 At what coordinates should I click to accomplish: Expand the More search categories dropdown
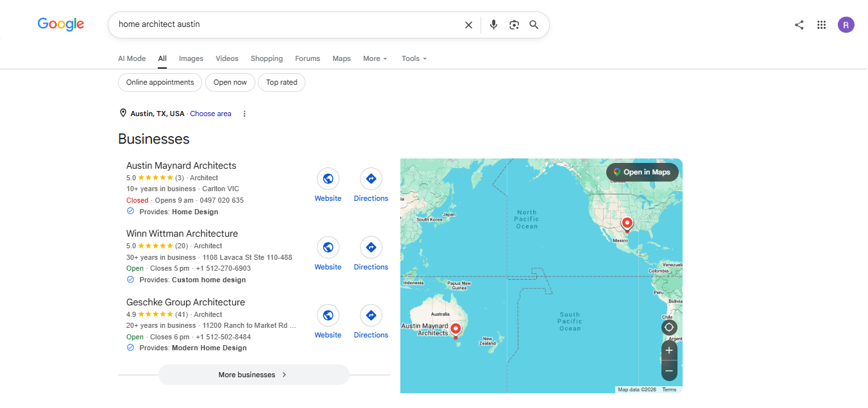(x=375, y=58)
